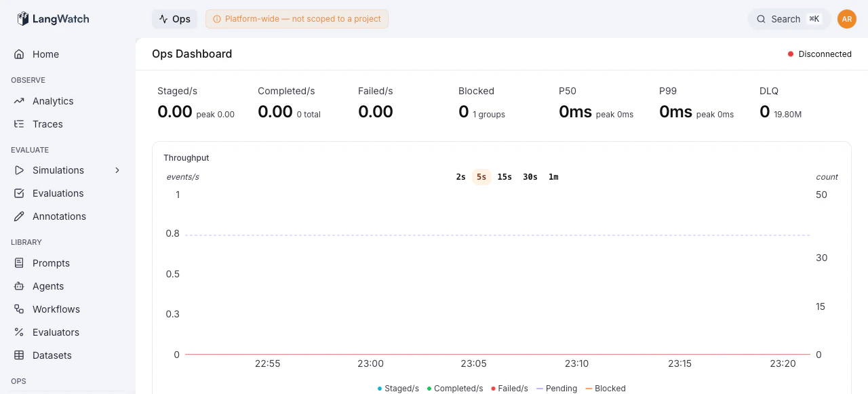Open Datasets library

68,355
